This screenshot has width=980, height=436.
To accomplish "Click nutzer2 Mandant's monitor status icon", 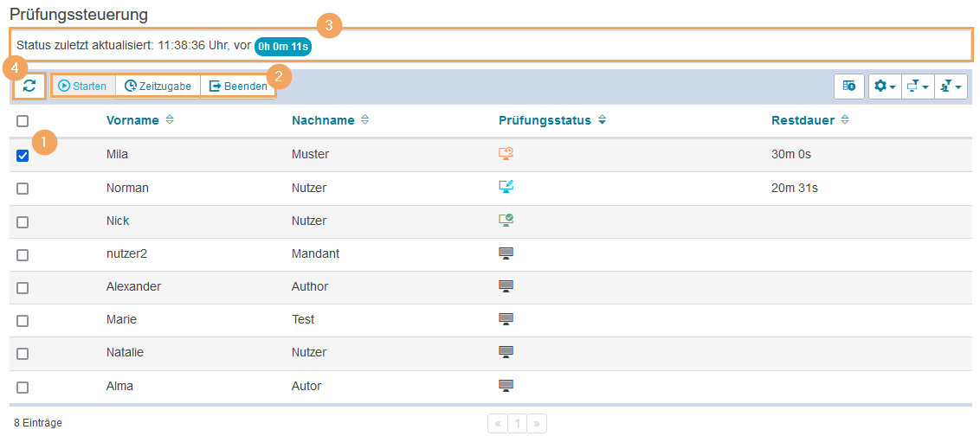I will coord(506,253).
